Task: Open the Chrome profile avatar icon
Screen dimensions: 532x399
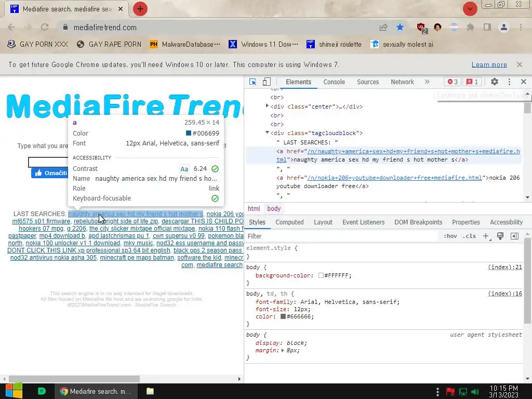Action: tap(504, 27)
